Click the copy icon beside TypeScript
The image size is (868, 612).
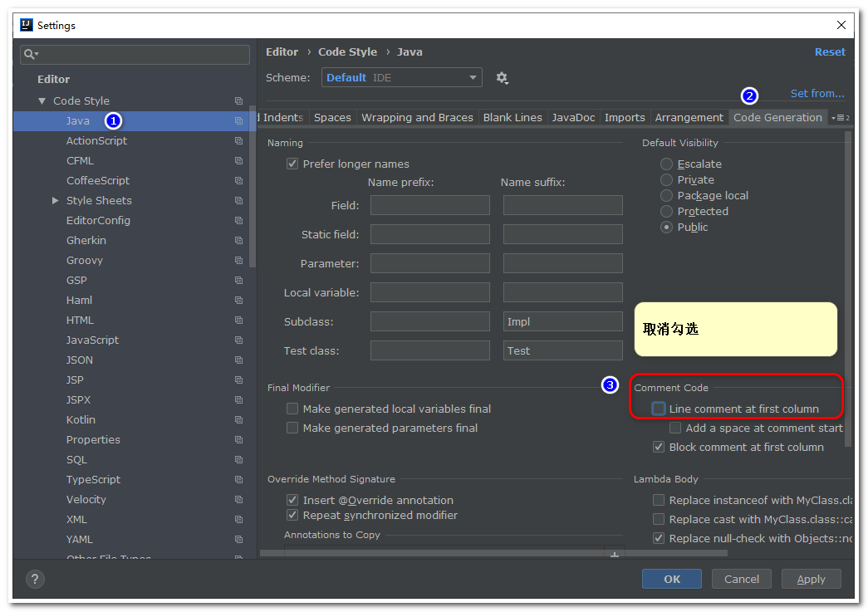[238, 479]
